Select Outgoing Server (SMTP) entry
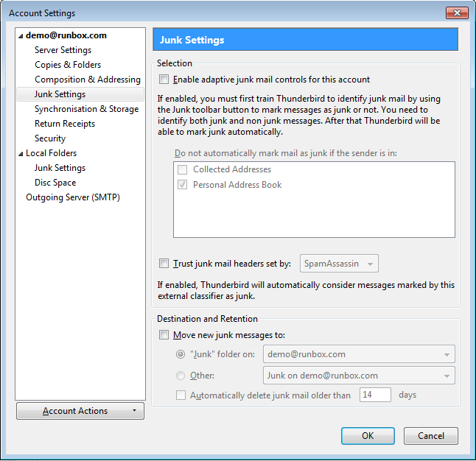 click(72, 197)
